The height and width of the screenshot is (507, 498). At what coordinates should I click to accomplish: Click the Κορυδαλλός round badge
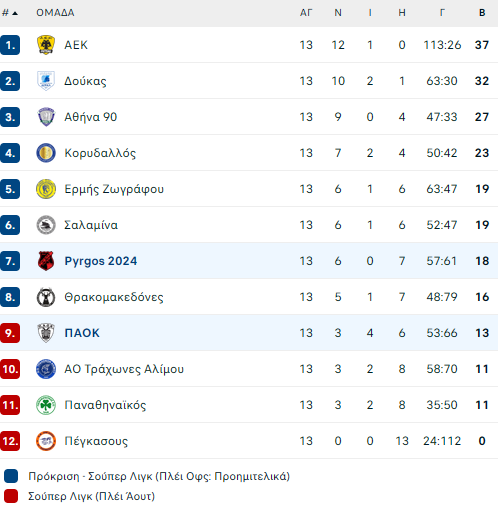(x=46, y=153)
